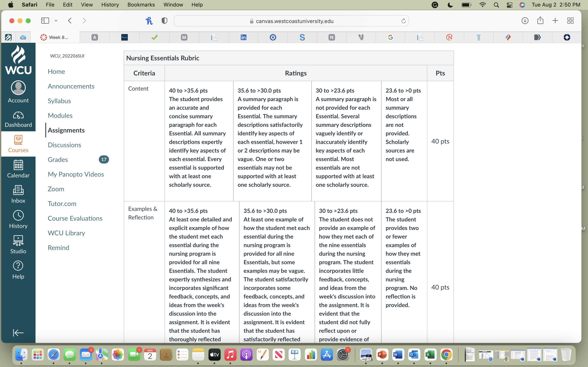This screenshot has width=588, height=367.
Task: Open the Canvas Inbox icon
Action: pos(18,190)
